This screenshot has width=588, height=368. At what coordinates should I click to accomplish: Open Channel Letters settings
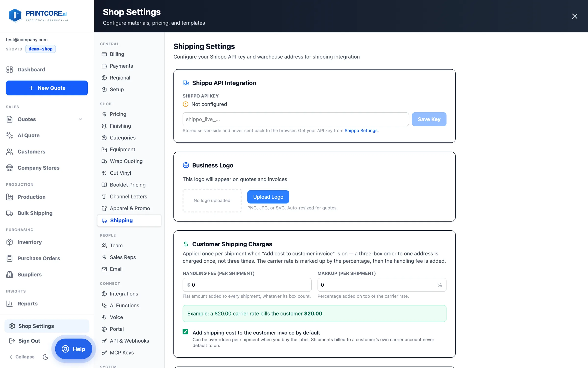coord(129,197)
